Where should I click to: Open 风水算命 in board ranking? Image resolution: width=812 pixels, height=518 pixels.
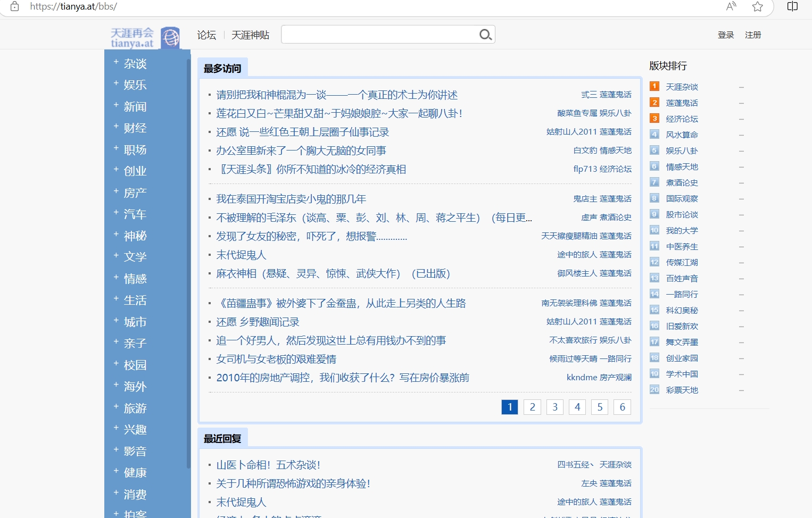coord(682,135)
